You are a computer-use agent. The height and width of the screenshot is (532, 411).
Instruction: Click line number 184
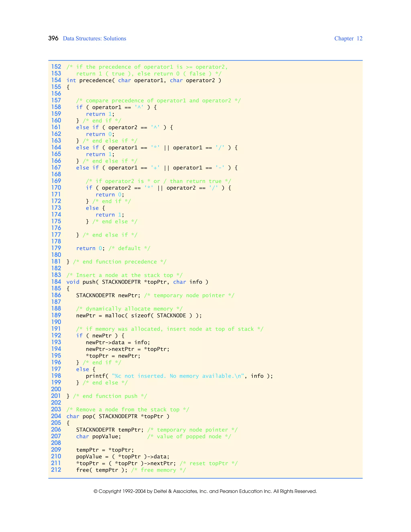coord(56,282)
